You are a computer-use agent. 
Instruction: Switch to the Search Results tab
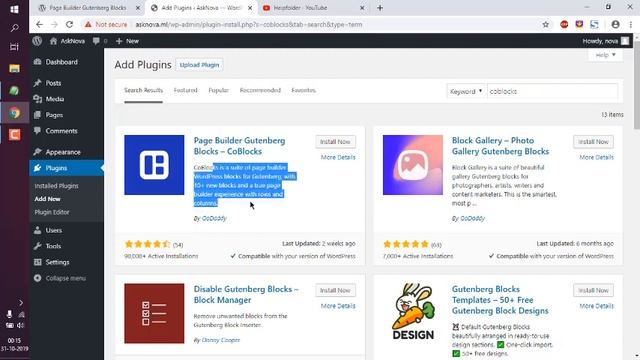[x=143, y=90]
